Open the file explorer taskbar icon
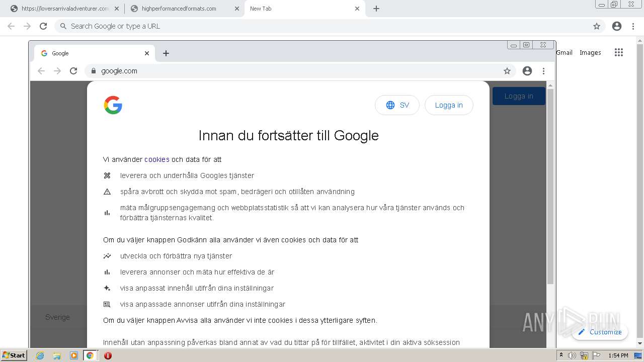644x362 pixels. click(x=57, y=355)
